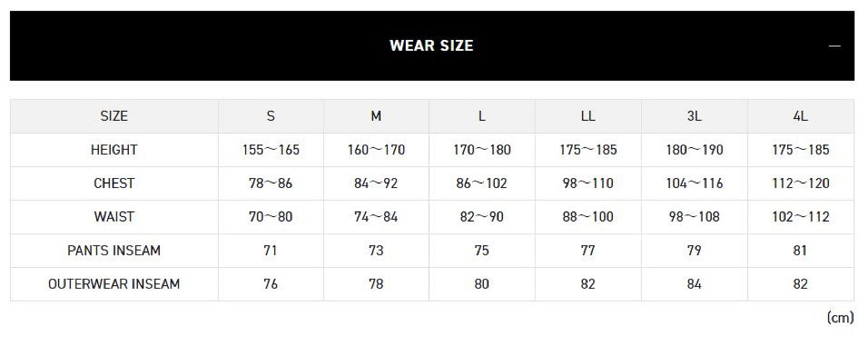Viewport: 868px width, 346px height.
Task: Click the OUTERWEAR INSEAM row label
Action: (114, 284)
